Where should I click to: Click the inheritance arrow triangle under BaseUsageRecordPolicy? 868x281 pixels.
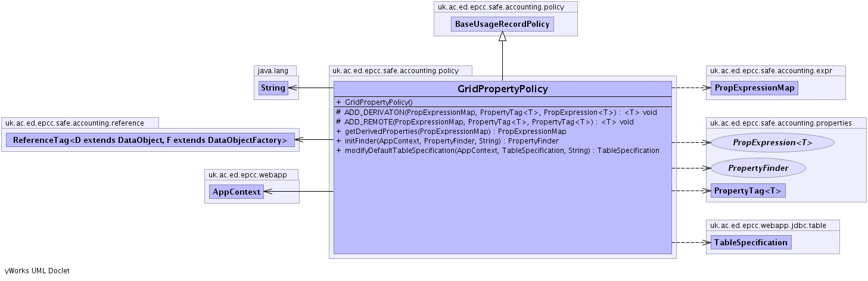(x=502, y=36)
